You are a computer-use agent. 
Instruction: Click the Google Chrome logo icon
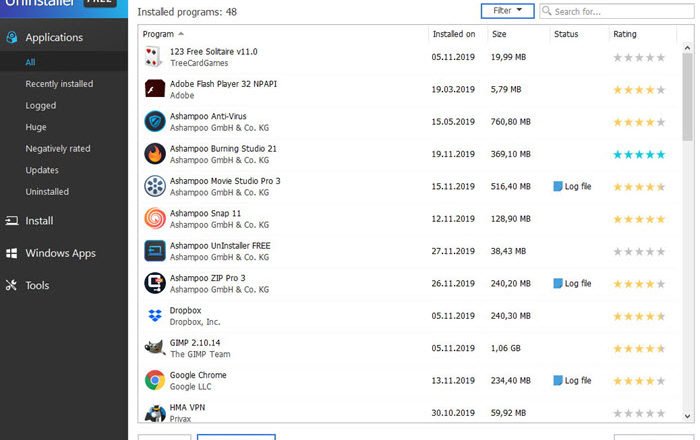(x=154, y=380)
